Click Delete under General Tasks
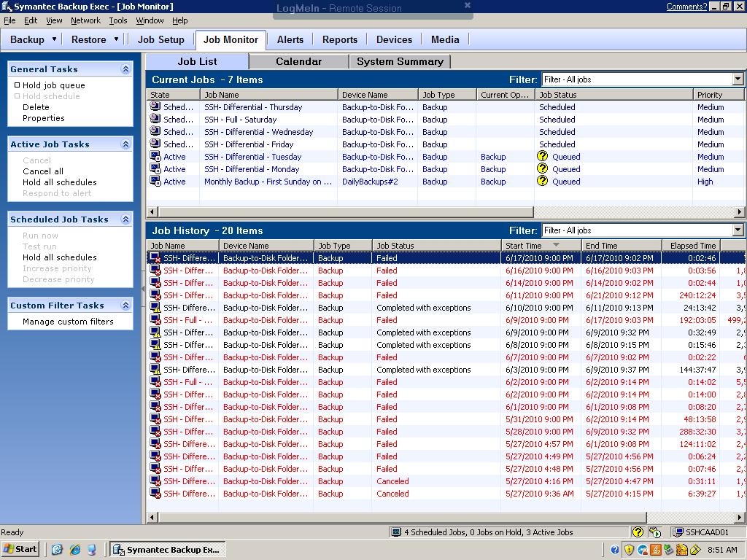This screenshot has width=747, height=560. (36, 107)
